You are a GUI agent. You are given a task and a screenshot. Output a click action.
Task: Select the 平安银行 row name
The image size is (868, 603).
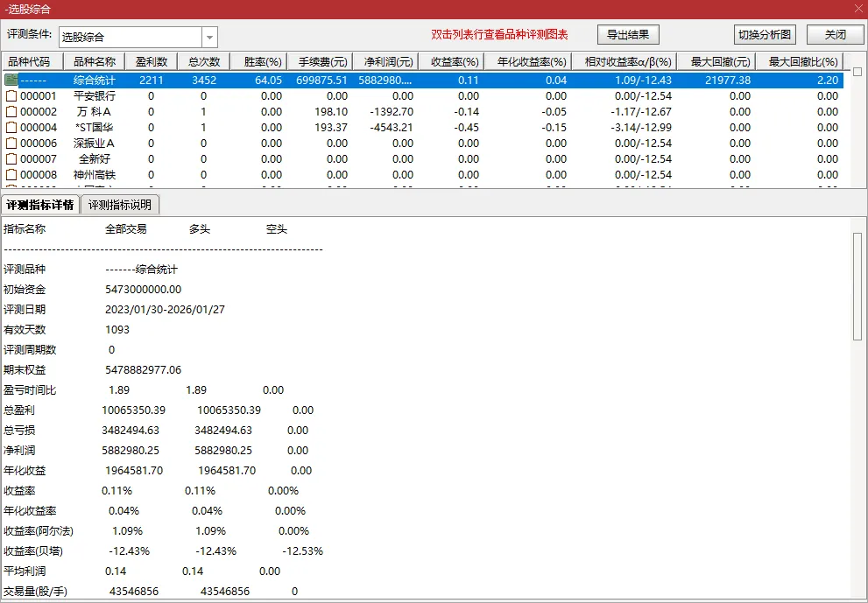pos(95,95)
